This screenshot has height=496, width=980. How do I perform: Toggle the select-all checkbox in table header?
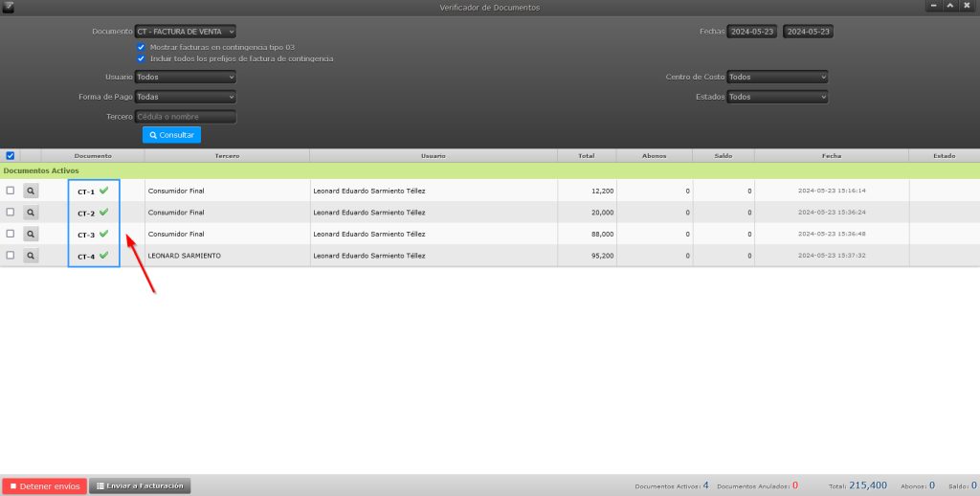coord(11,155)
